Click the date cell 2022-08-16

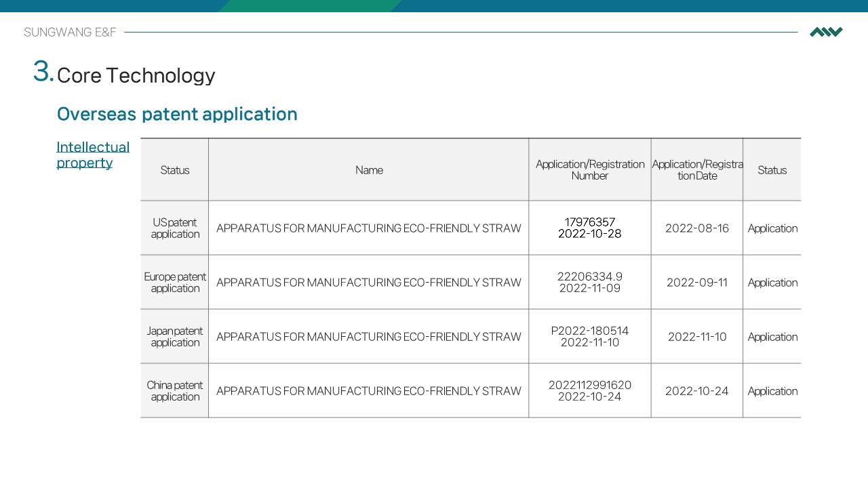[x=697, y=228]
